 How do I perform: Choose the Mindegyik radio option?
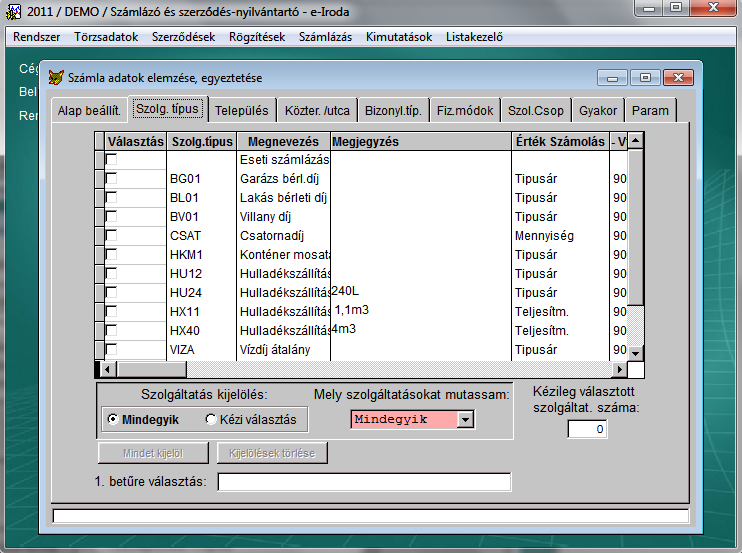pos(112,420)
